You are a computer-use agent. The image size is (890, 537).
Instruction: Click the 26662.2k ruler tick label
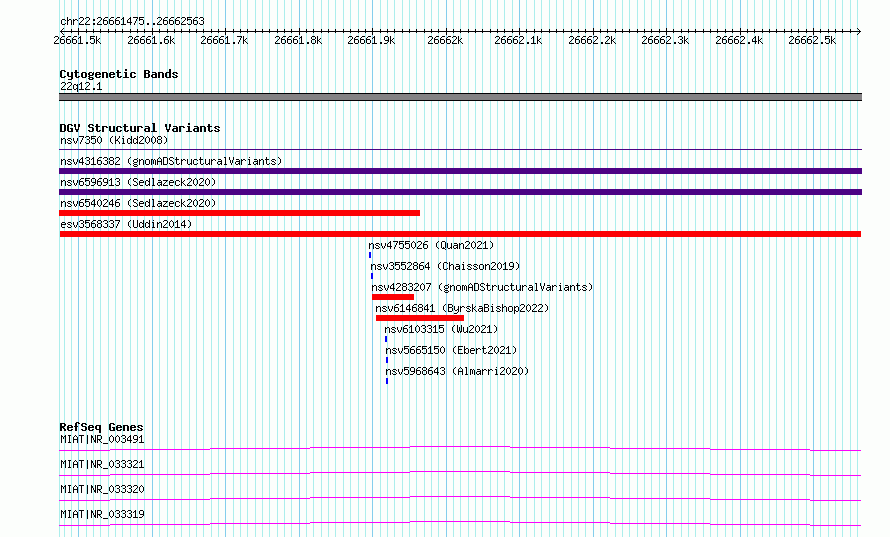[x=592, y=41]
